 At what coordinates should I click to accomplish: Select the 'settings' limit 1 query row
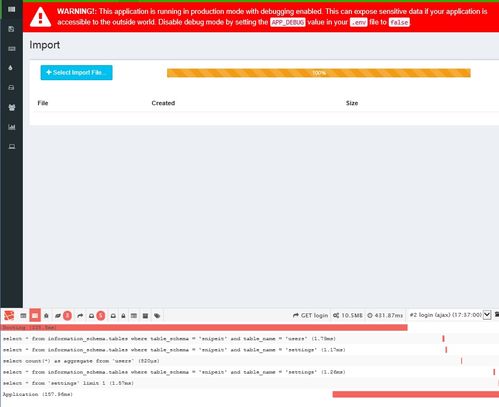coord(249,383)
